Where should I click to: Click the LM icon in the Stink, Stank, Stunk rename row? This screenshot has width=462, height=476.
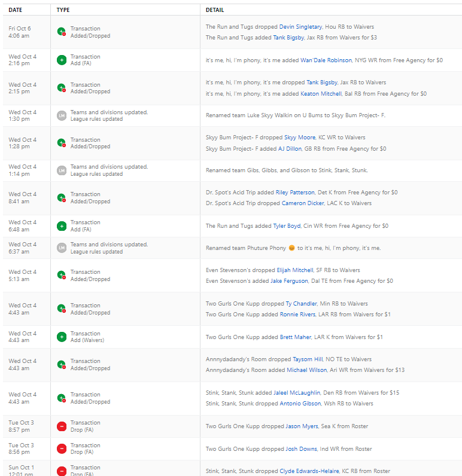tap(61, 170)
